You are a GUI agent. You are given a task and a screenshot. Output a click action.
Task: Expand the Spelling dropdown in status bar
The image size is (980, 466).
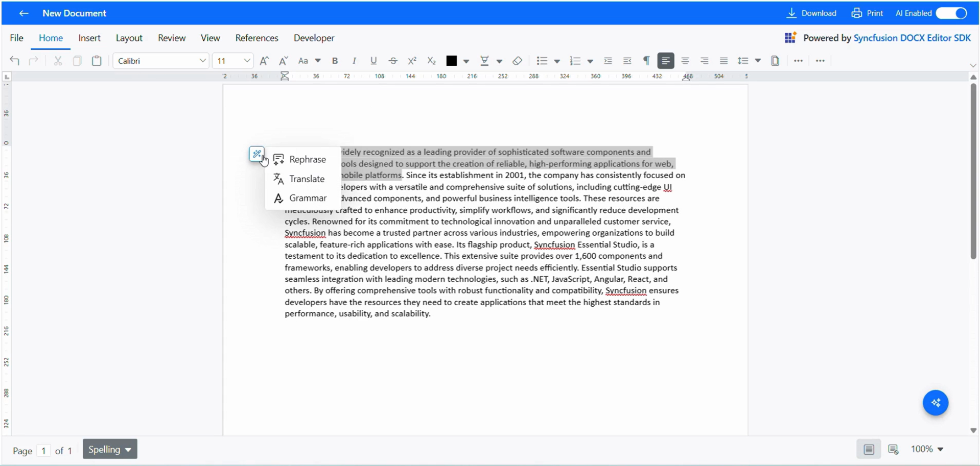110,449
